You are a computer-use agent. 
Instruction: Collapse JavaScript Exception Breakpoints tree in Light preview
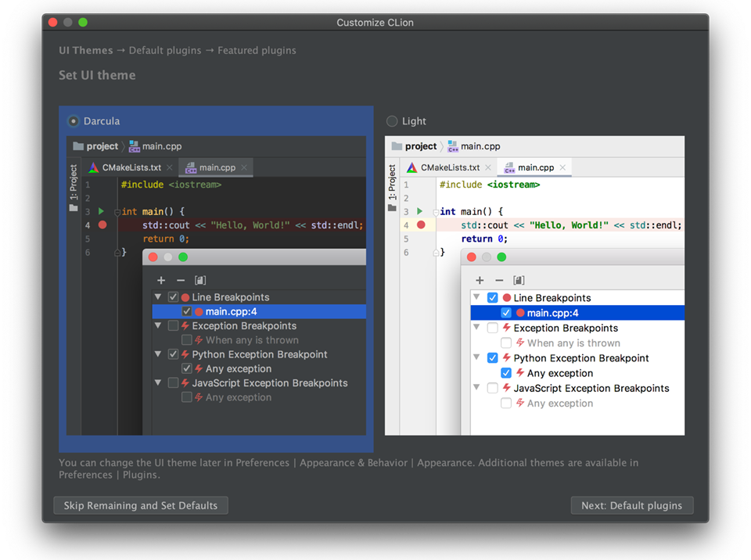tap(476, 388)
